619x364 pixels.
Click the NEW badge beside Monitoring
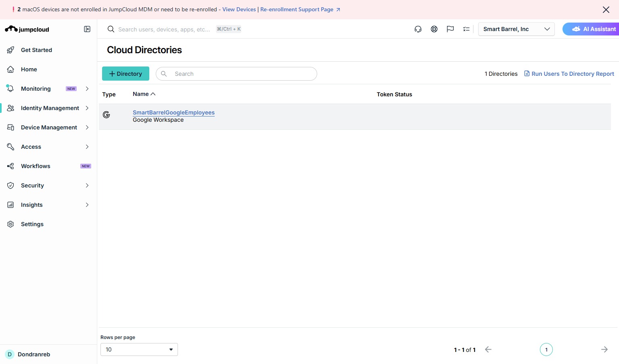71,89
